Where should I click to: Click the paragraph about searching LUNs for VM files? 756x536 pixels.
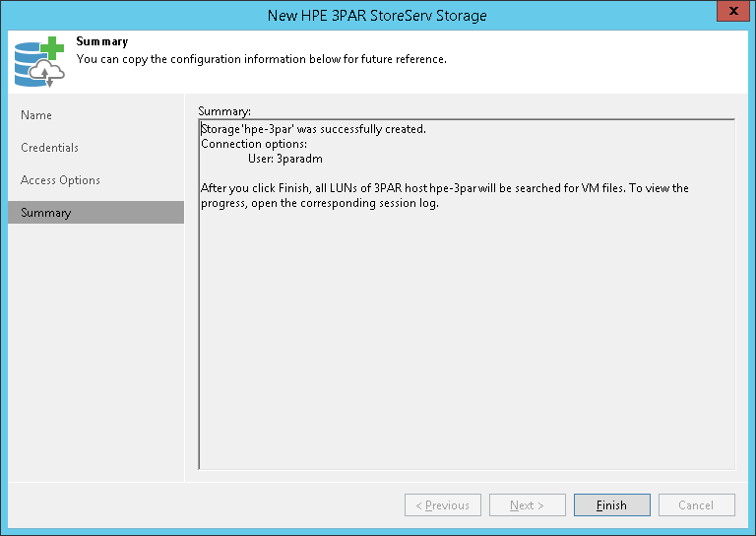444,195
